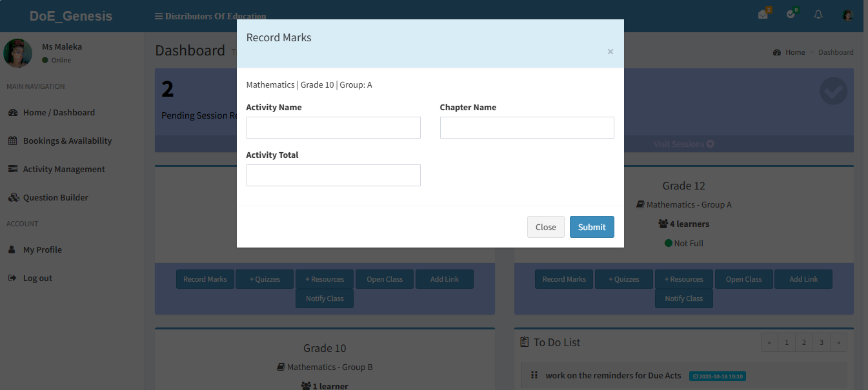Go to Activity Management page

pyautogui.click(x=64, y=169)
